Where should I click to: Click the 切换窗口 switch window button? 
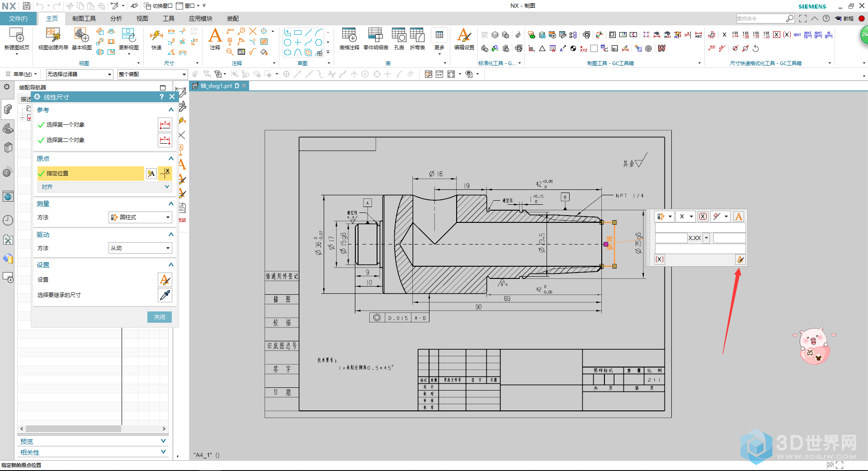click(158, 6)
